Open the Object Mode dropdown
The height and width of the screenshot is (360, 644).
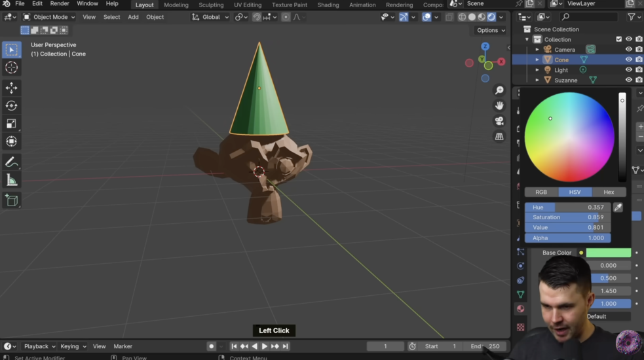pos(49,17)
